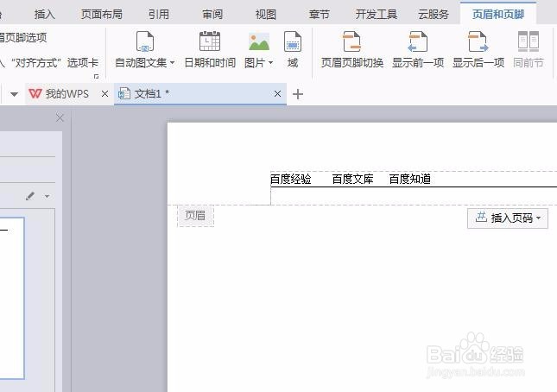Select the 页眉和页脚 ribbon tab
Viewport: 557px width, 392px height.
point(498,14)
